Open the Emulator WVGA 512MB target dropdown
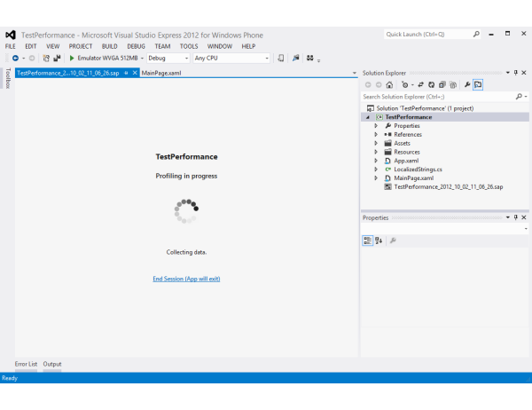The width and height of the screenshot is (532, 410). click(142, 58)
